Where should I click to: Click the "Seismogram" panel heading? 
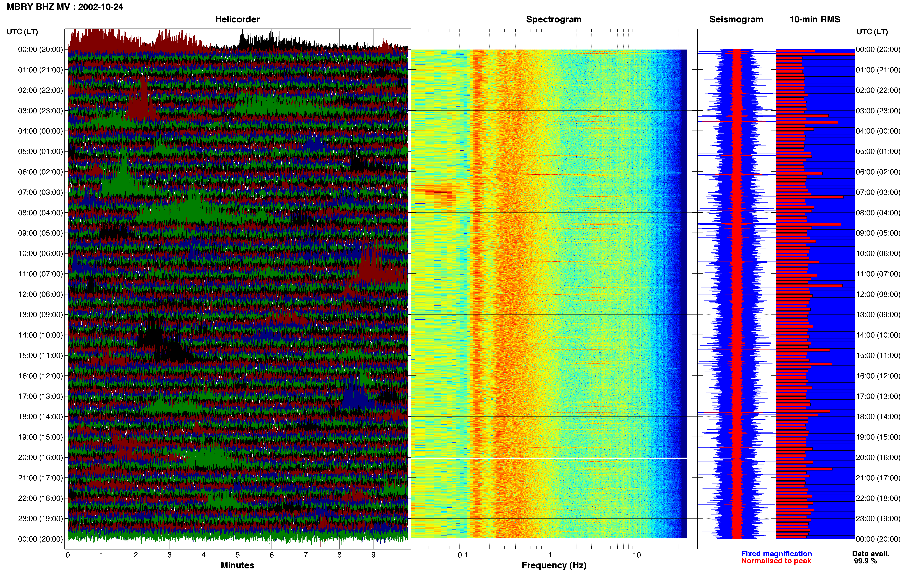click(736, 19)
